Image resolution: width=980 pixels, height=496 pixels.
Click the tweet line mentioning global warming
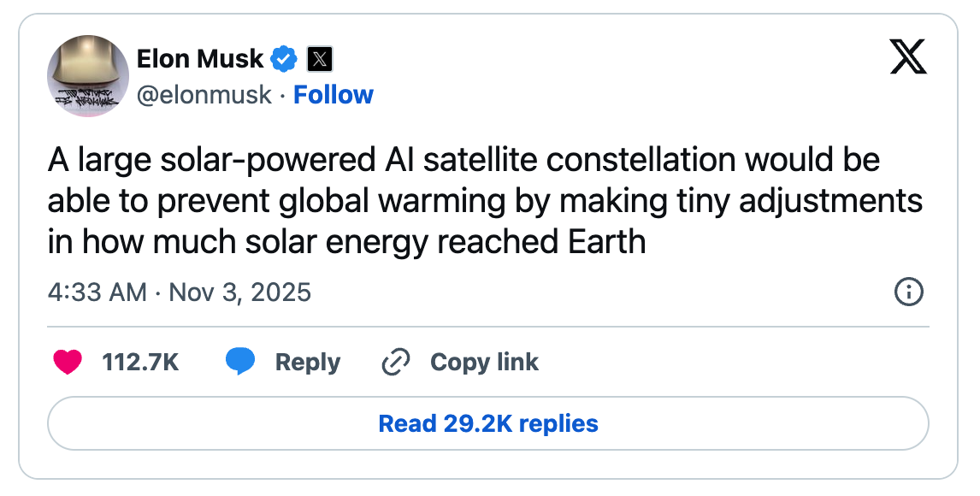pyautogui.click(x=484, y=201)
